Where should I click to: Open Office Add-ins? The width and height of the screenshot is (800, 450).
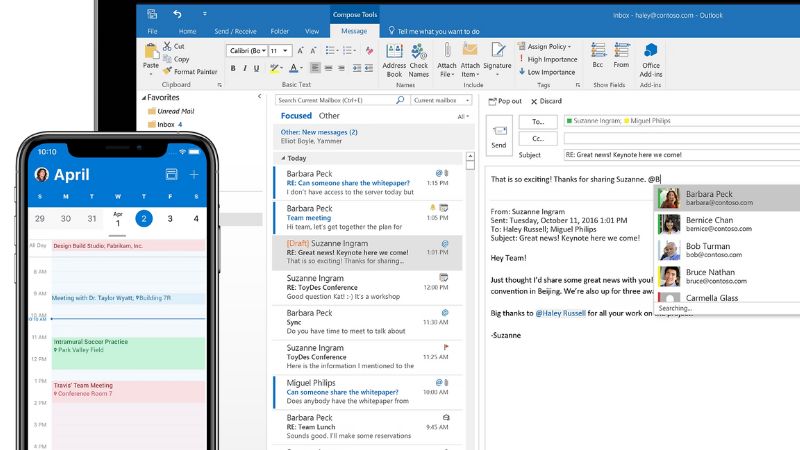[x=651, y=60]
